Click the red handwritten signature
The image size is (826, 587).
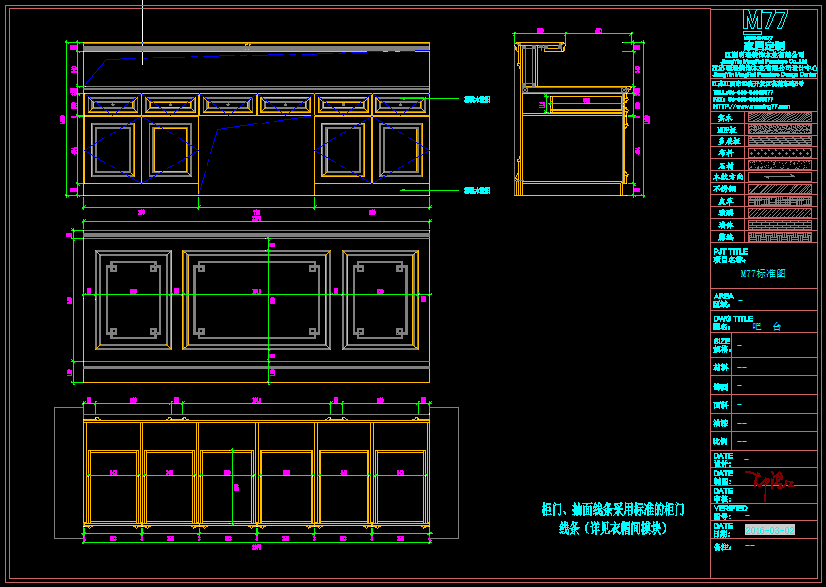pos(770,484)
